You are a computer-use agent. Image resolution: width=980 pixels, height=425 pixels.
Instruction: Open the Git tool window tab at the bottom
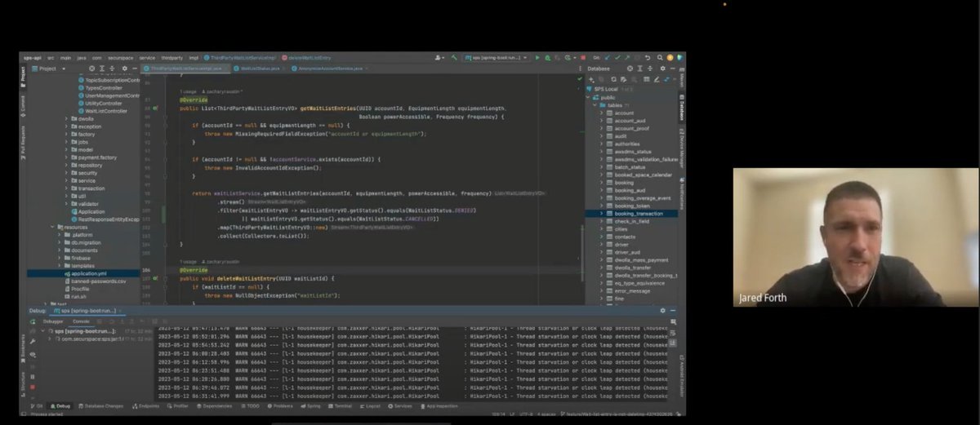point(35,406)
